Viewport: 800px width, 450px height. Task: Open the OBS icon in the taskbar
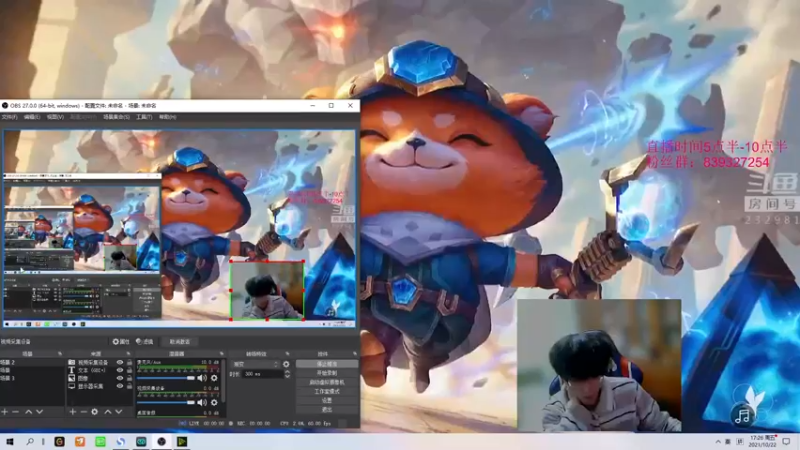click(x=161, y=442)
